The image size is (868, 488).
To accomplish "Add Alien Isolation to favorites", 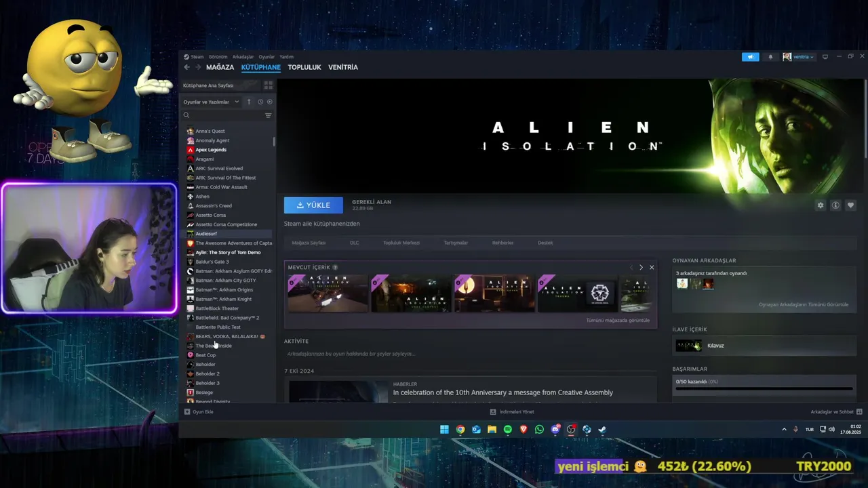I will tap(851, 205).
